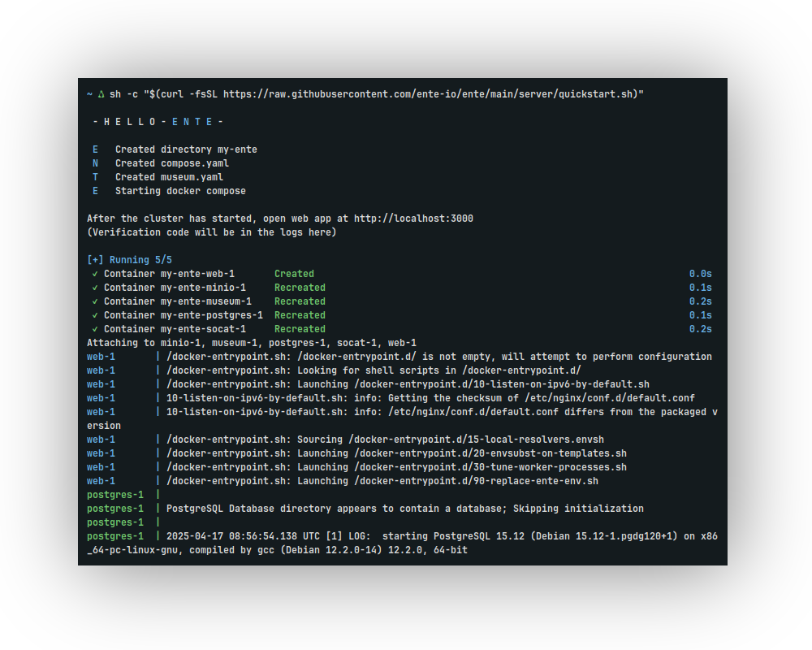Click the "Recreated" status of my-ente-postgres-1
The image size is (812, 650).
tap(300, 315)
